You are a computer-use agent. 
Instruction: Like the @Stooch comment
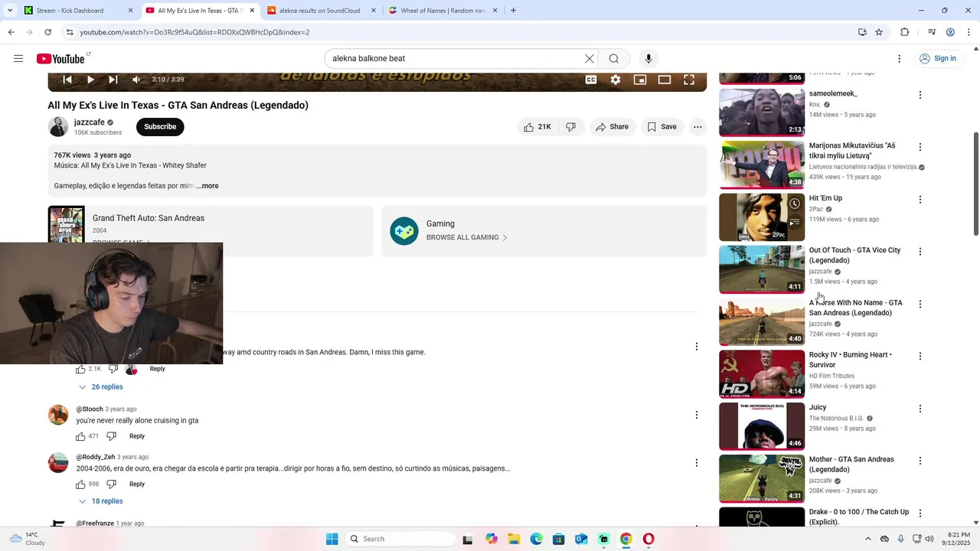click(x=80, y=436)
